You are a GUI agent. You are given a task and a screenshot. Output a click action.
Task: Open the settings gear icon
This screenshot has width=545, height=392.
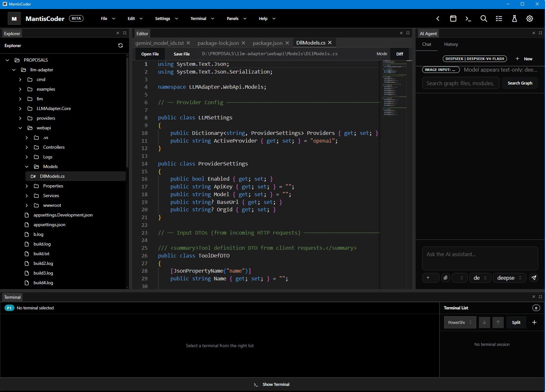[x=530, y=19]
